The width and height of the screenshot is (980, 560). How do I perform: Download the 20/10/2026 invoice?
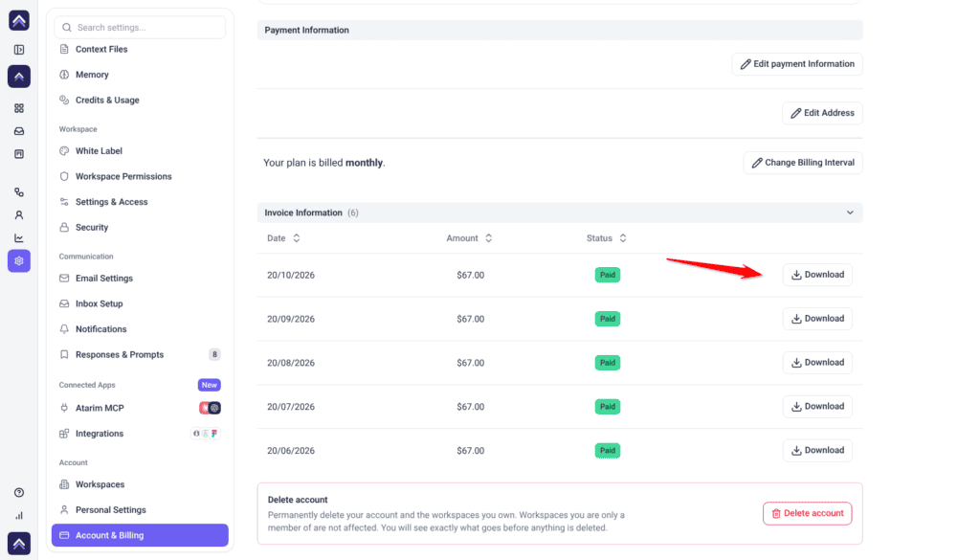click(817, 275)
